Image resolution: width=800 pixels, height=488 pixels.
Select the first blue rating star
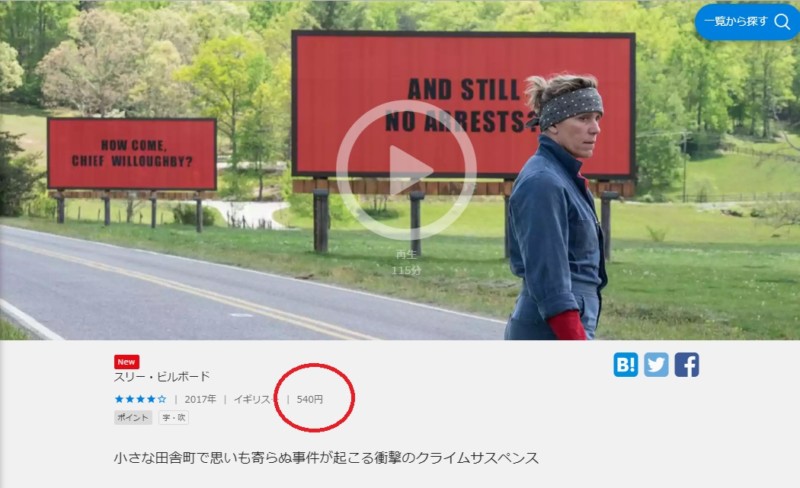[x=119, y=399]
